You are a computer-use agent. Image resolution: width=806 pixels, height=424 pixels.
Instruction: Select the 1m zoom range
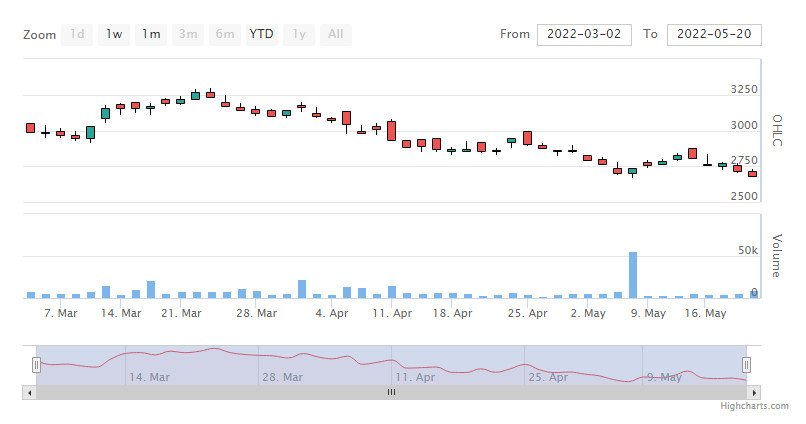(x=151, y=34)
